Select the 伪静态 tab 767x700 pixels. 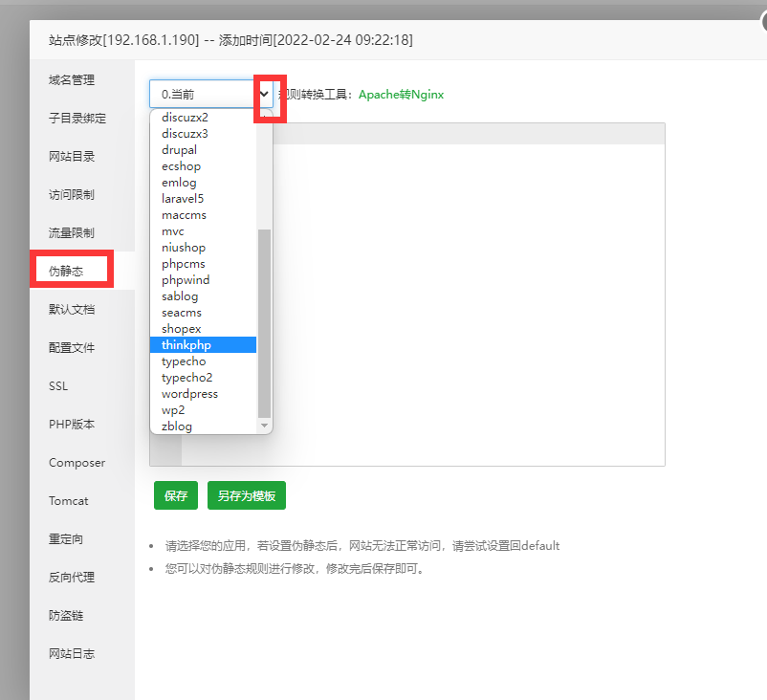click(x=66, y=271)
